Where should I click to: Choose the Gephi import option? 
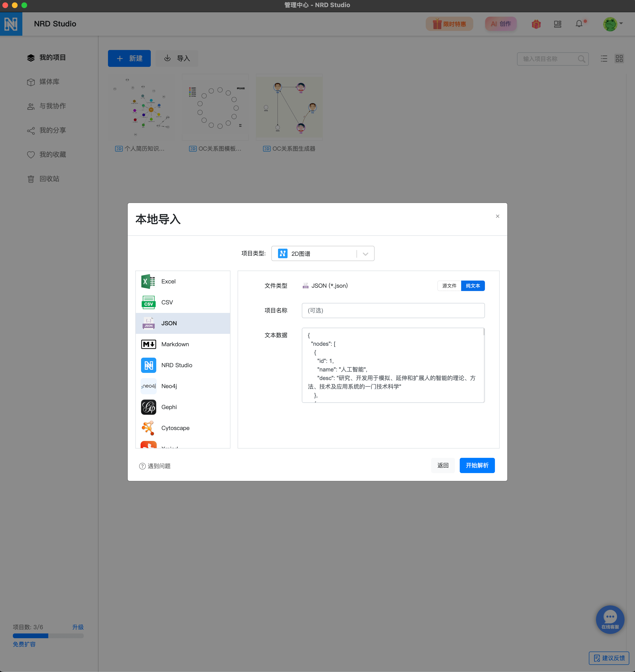(x=169, y=407)
